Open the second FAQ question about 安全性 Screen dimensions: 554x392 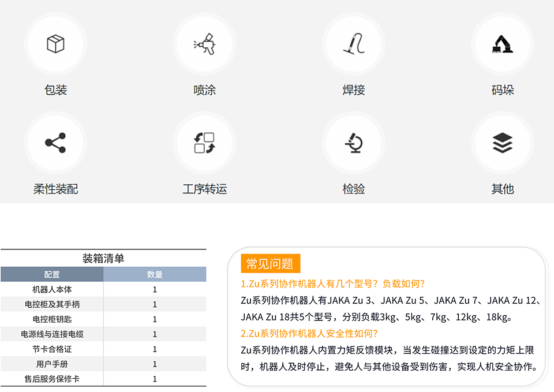coord(309,333)
